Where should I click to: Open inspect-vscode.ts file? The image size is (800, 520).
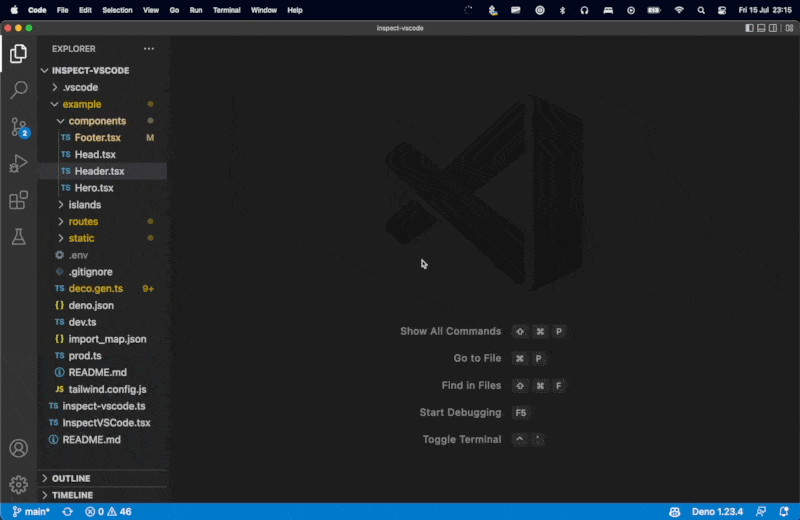click(103, 406)
